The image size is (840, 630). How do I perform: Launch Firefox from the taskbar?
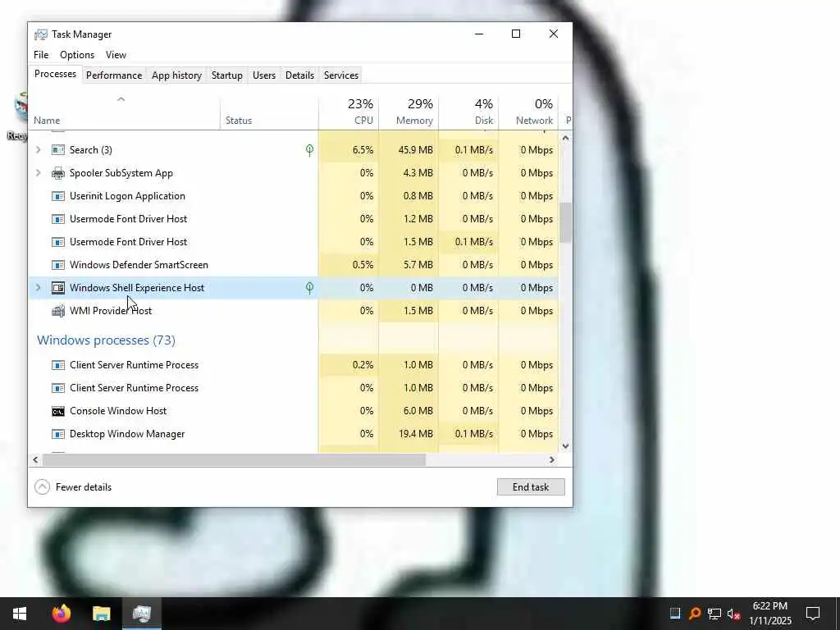point(61,614)
